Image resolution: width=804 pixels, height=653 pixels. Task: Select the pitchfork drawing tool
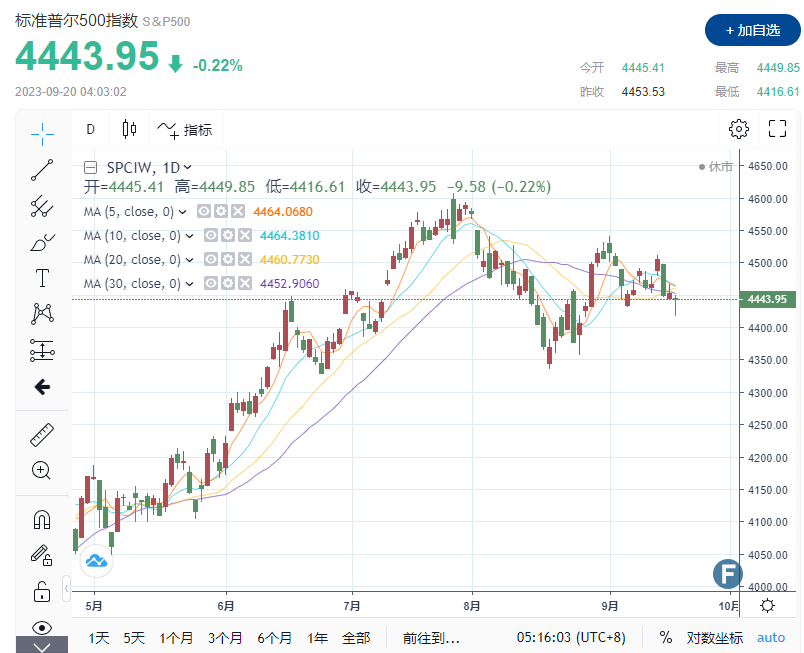pyautogui.click(x=42, y=206)
